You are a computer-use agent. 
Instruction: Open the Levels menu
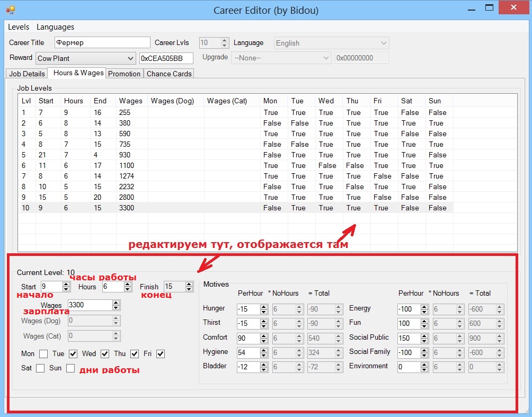19,27
